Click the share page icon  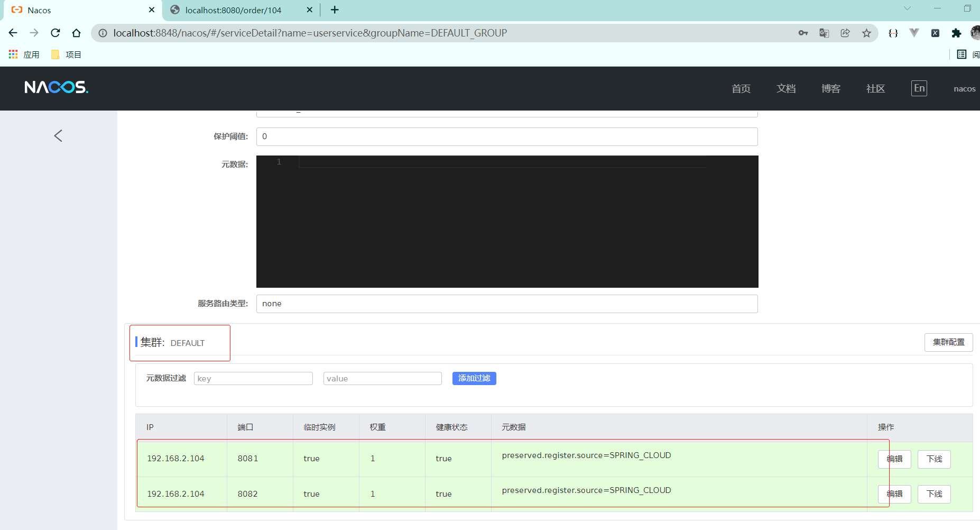pos(845,33)
